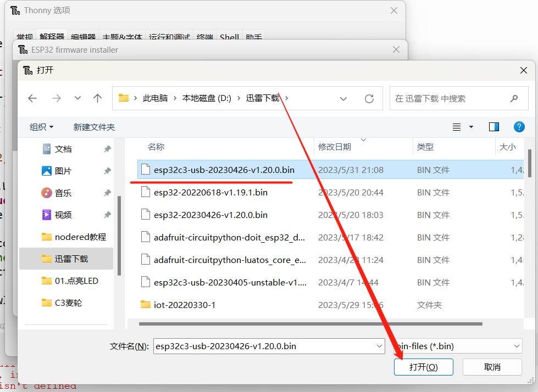Click the 打开(O) button
This screenshot has height=392, width=538.
[x=423, y=367]
